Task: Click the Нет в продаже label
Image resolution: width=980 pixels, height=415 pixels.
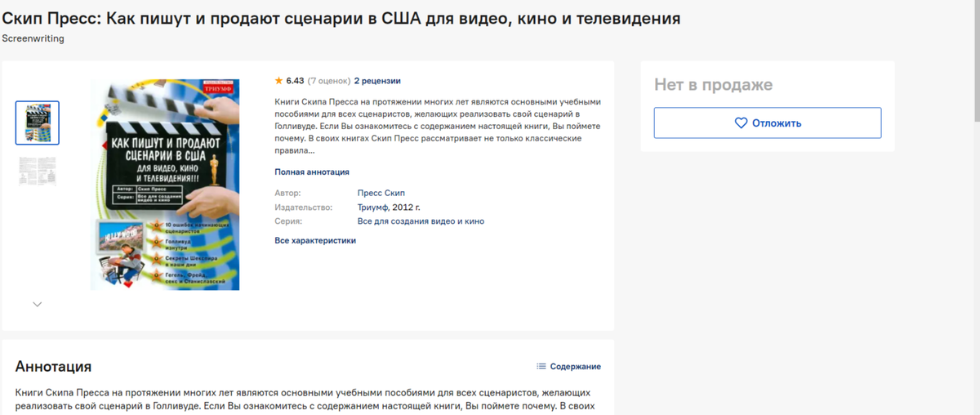Action: [713, 85]
